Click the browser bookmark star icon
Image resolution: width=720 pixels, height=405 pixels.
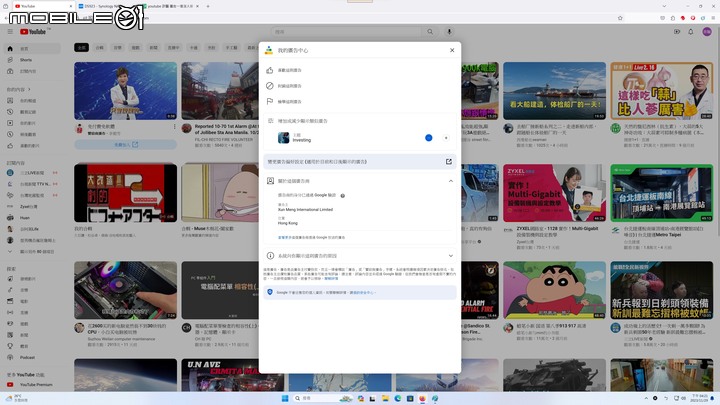click(x=620, y=18)
